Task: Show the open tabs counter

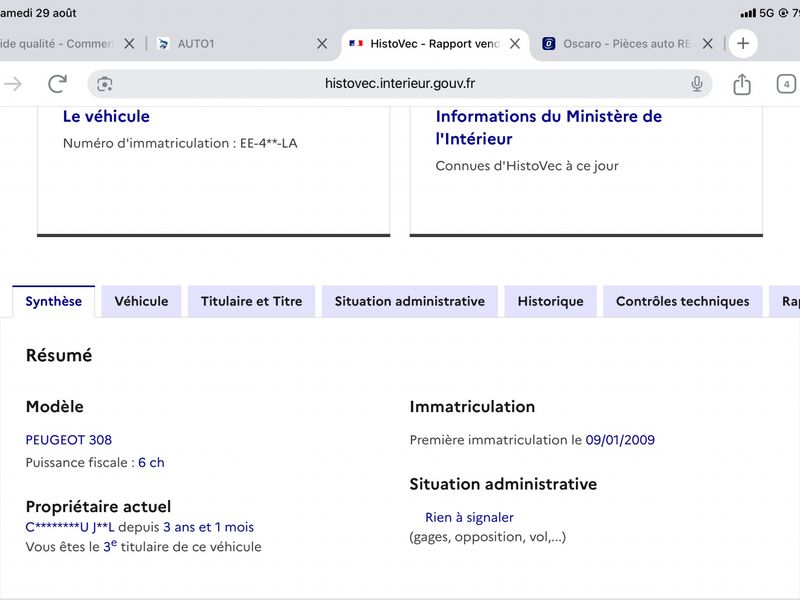Action: pos(786,84)
